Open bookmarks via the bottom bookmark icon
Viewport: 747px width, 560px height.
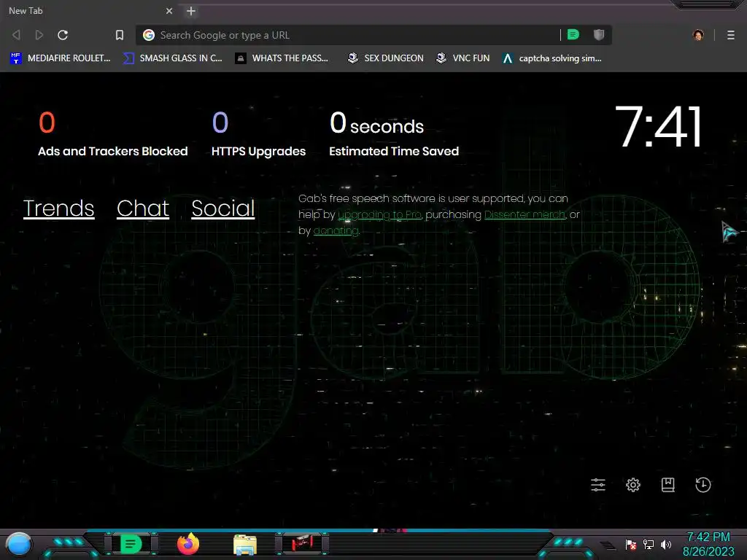[x=668, y=485]
